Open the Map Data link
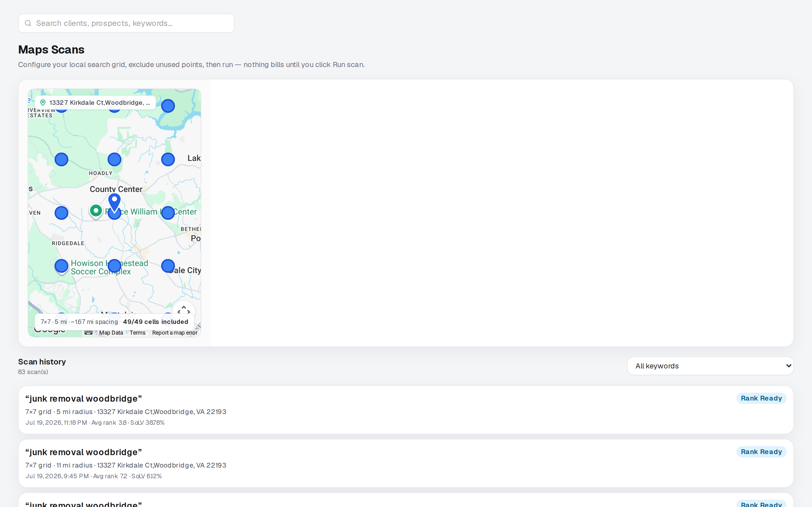The height and width of the screenshot is (507, 812). tap(111, 333)
